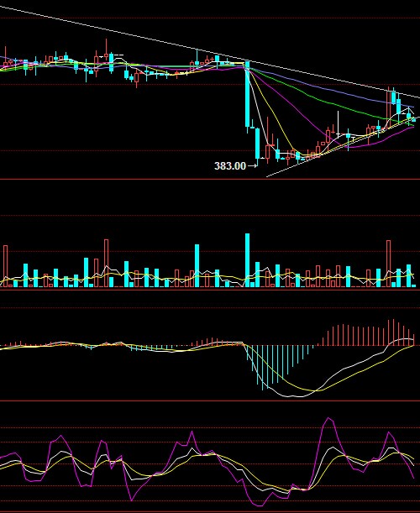The width and height of the screenshot is (420, 513).
Task: Click the highest magenta KDJ peak
Action: click(328, 418)
